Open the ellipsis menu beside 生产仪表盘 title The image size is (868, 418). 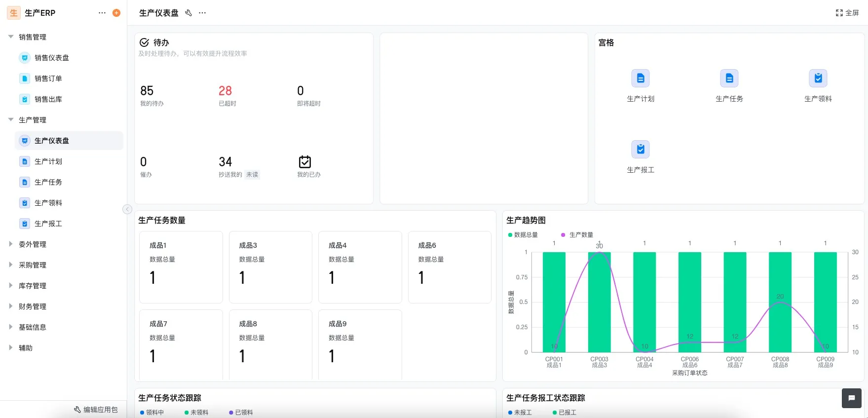point(202,13)
